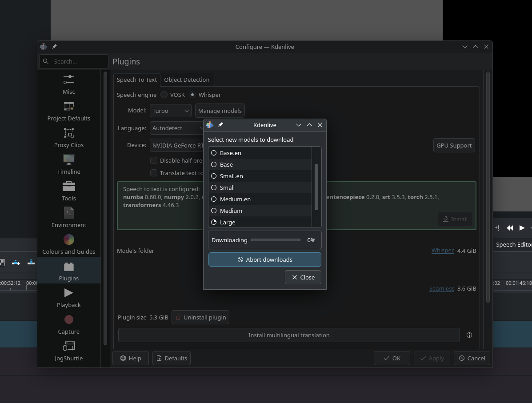
Task: Open Environment settings page
Action: [68, 218]
